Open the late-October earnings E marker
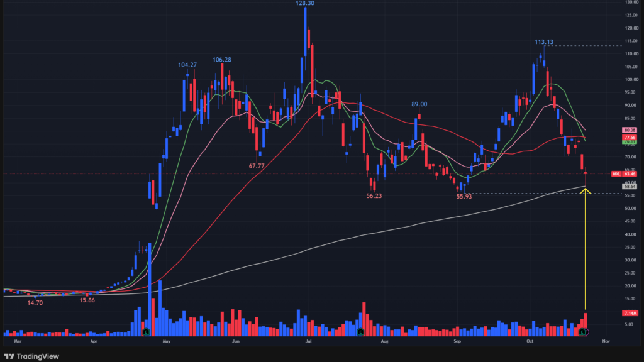The image size is (644, 362). [x=582, y=332]
